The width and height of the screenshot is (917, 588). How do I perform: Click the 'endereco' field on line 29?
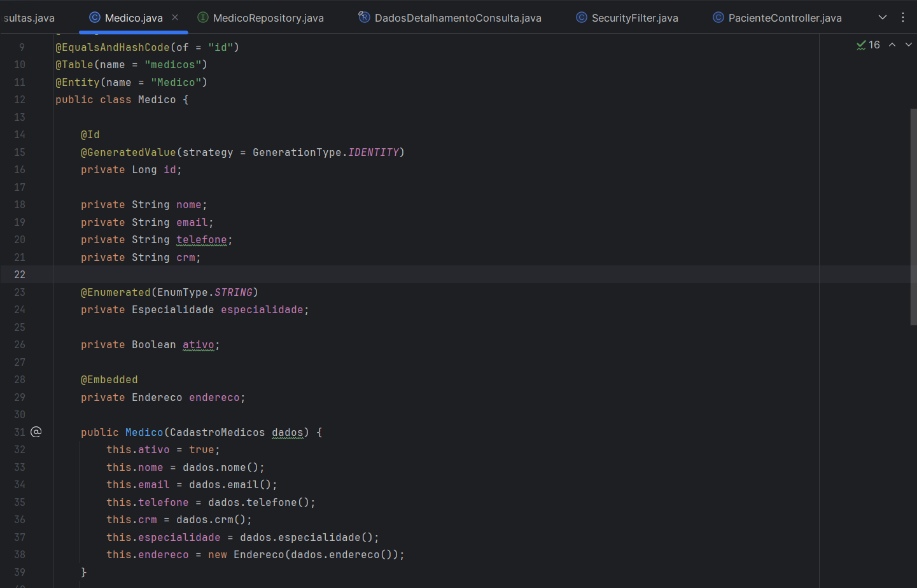(x=214, y=398)
